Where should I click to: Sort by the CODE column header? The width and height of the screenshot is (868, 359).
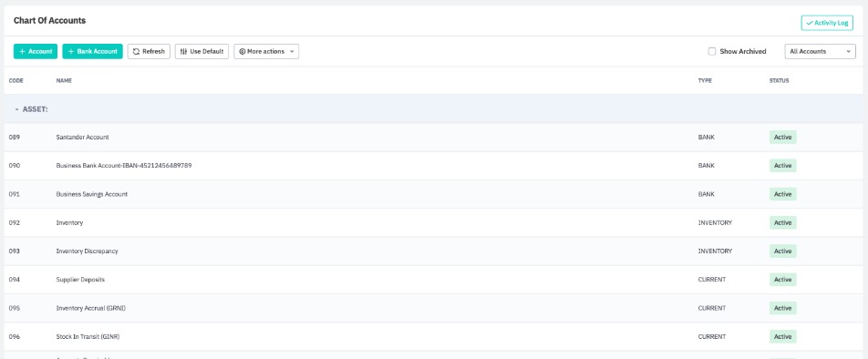16,81
